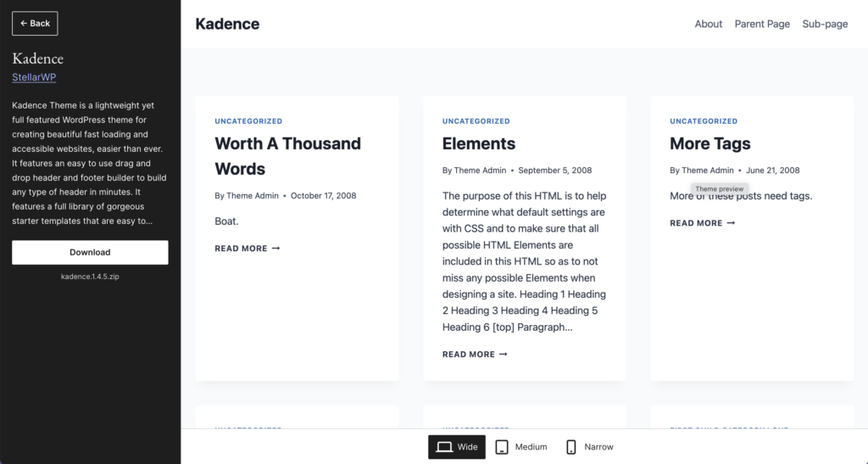Open the About menu item

(x=708, y=24)
